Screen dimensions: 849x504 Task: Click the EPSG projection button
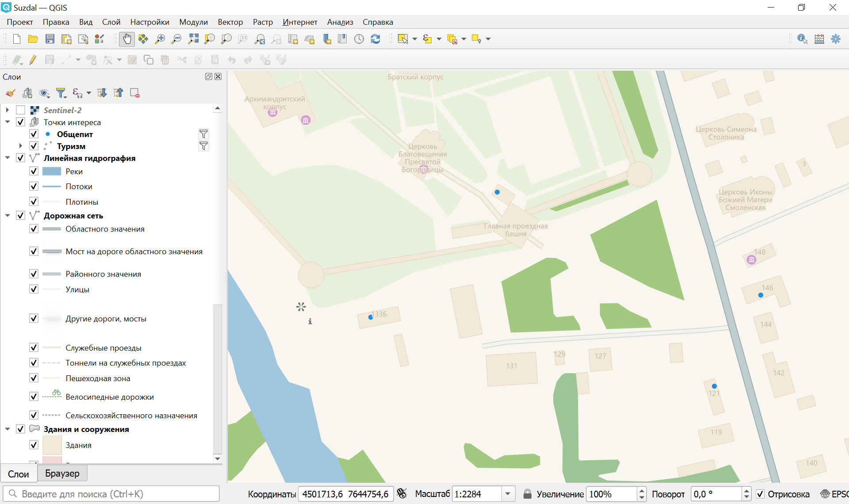pyautogui.click(x=834, y=494)
